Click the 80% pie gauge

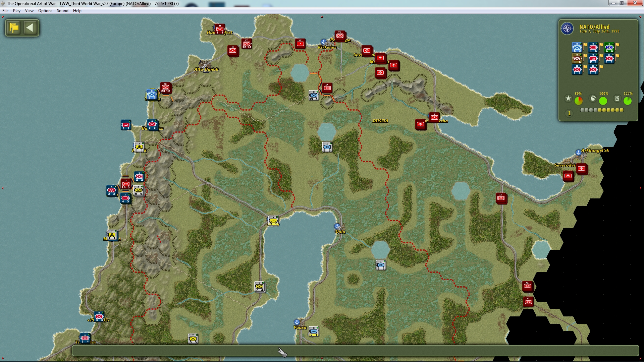point(579,101)
